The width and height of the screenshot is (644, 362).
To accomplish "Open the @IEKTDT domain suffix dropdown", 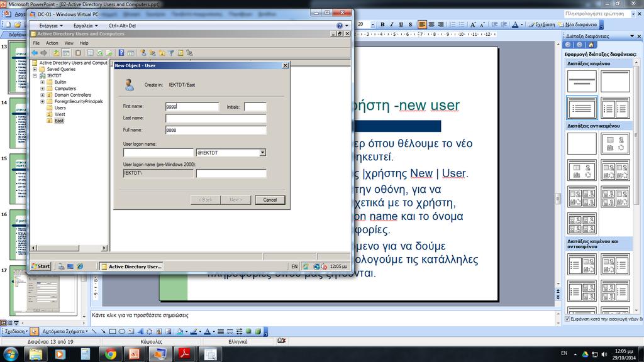I will click(262, 153).
